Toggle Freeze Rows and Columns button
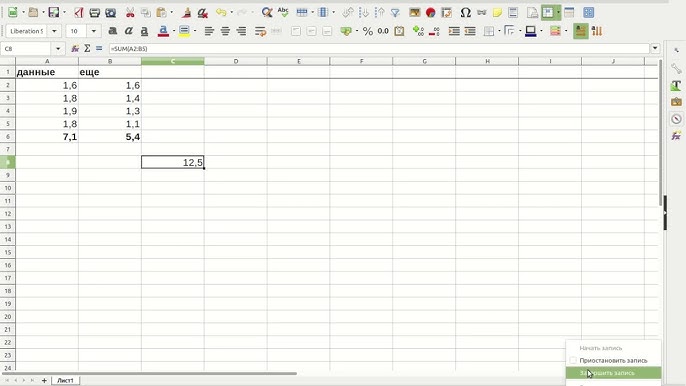This screenshot has width=686, height=386. coord(548,13)
